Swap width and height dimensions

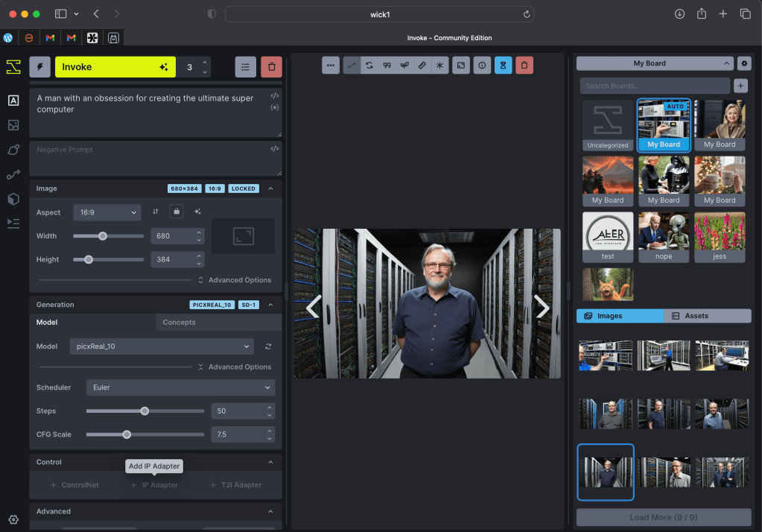pyautogui.click(x=156, y=212)
